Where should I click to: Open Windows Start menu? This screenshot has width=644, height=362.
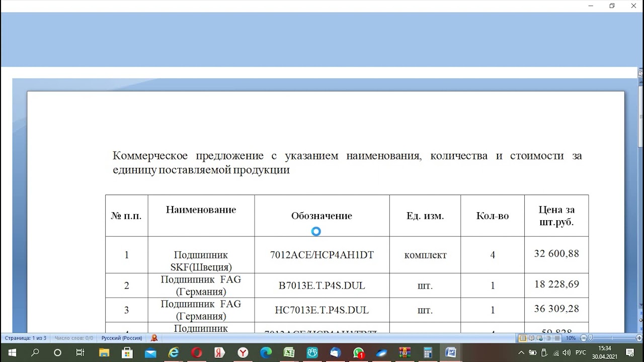click(x=12, y=352)
